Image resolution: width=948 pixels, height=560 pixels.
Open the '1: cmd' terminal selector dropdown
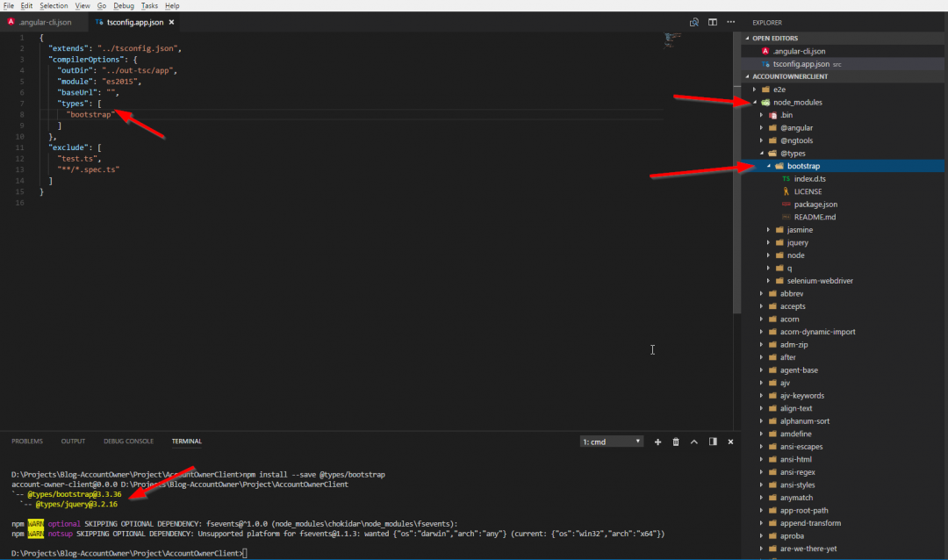612,442
